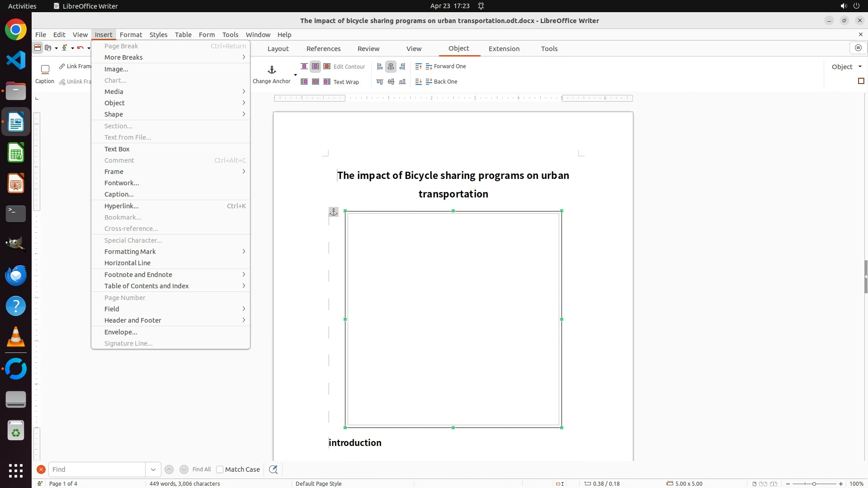Click the Send to Back icon
Screen dimensions: 868x488
pyautogui.click(x=418, y=82)
